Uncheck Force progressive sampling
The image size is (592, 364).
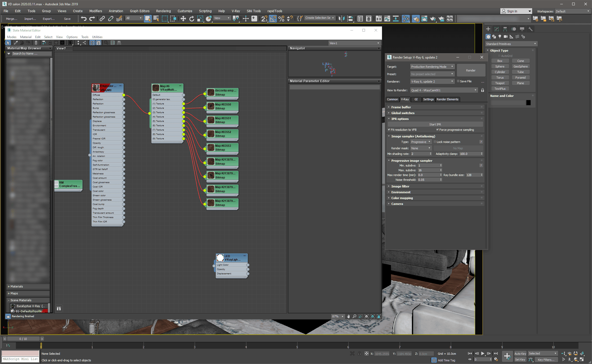point(438,130)
